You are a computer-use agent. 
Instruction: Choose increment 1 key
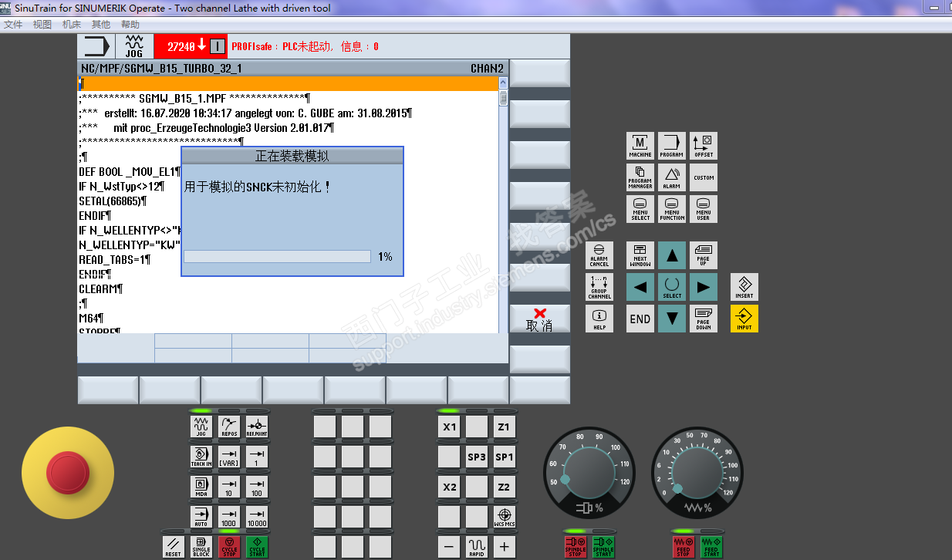[x=257, y=457]
